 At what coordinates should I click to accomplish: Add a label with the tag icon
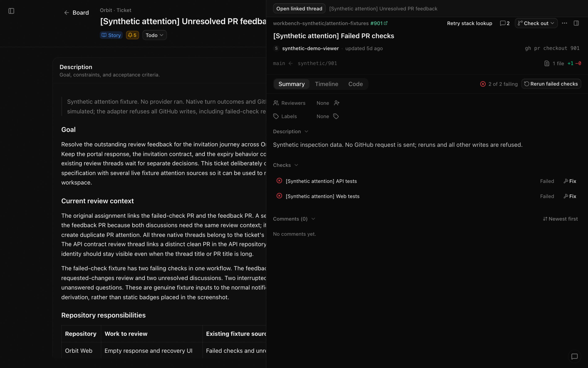[x=336, y=116]
